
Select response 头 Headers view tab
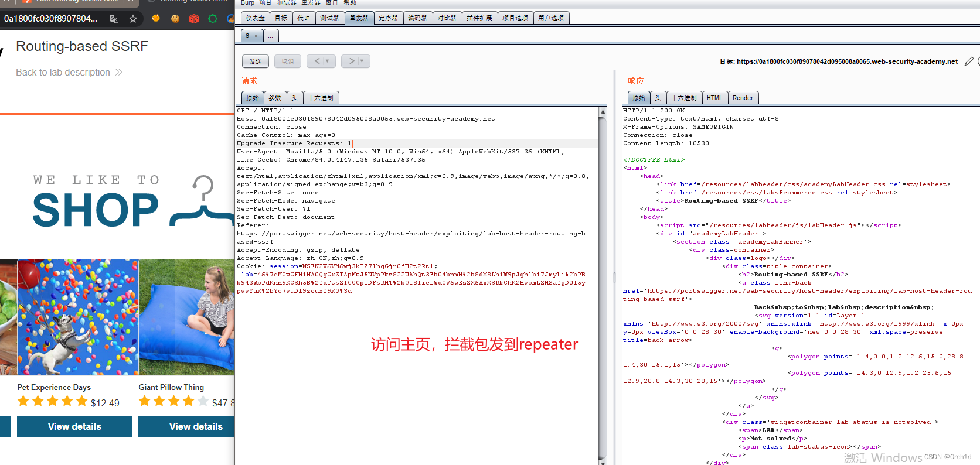(658, 98)
